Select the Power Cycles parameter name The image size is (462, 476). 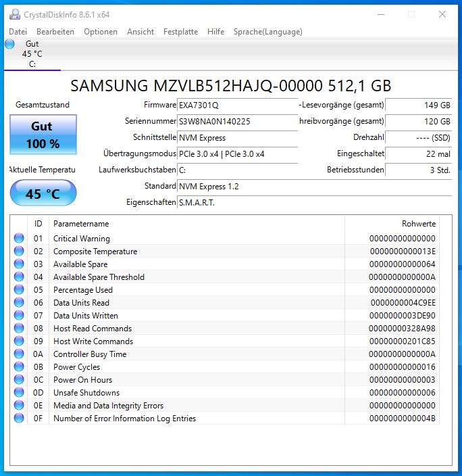(x=76, y=367)
